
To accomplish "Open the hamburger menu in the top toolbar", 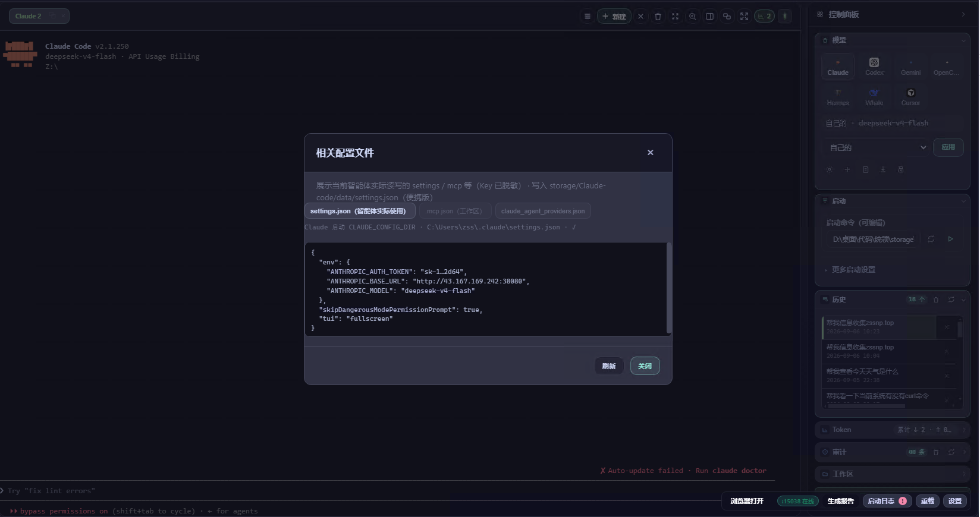I will (x=588, y=17).
